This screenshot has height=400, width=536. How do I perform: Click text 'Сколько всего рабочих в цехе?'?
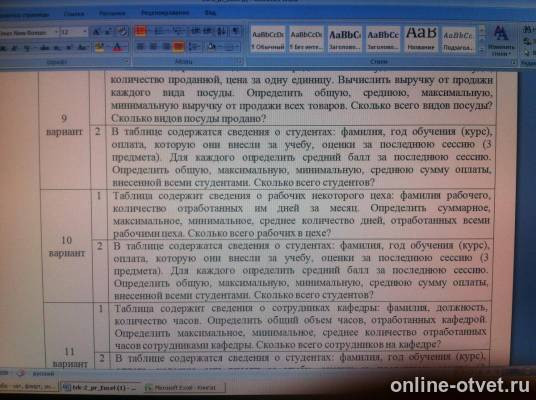click(x=259, y=234)
